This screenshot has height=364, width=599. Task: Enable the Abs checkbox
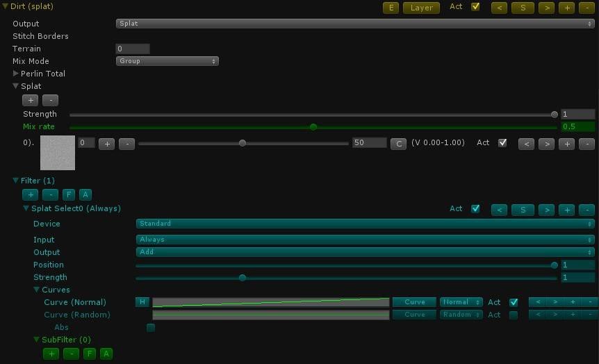pyautogui.click(x=151, y=327)
